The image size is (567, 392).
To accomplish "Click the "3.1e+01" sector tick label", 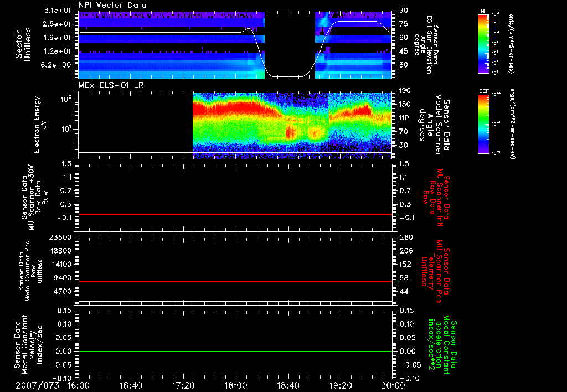I will pos(58,11).
